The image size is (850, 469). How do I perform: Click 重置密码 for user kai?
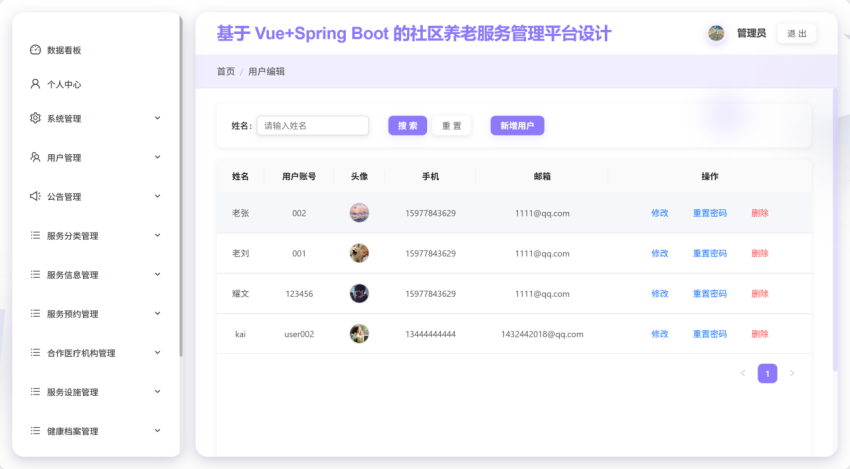click(x=710, y=333)
